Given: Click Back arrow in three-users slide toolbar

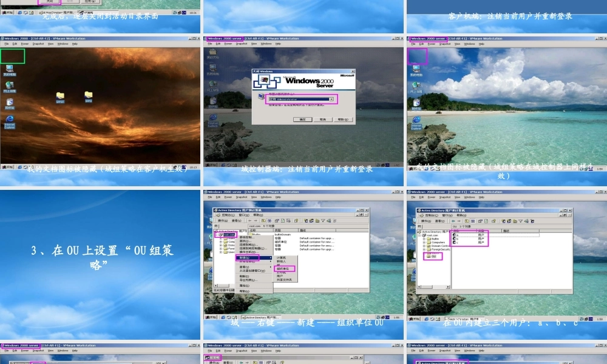Looking at the screenshot, I should point(453,221).
